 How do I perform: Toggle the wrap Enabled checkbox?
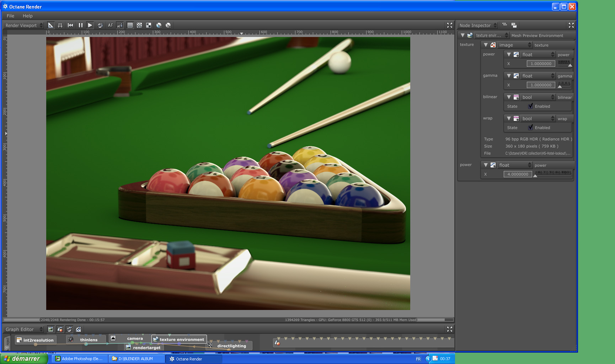530,127
